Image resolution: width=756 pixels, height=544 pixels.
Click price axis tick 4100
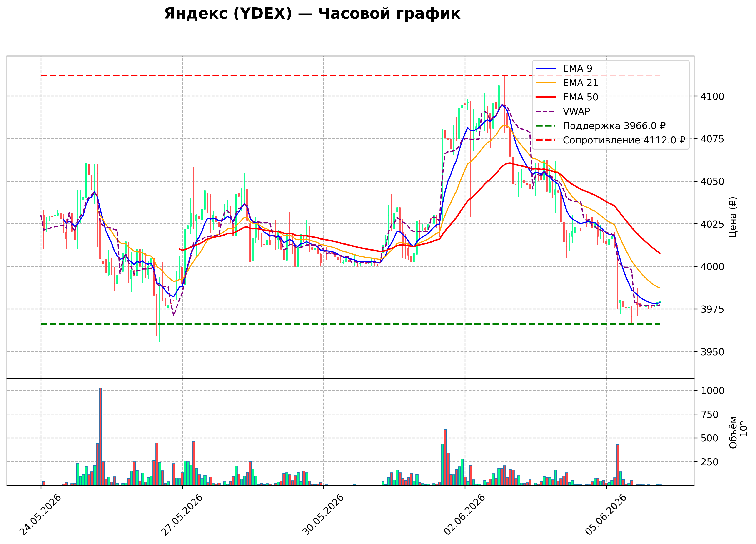[712, 96]
